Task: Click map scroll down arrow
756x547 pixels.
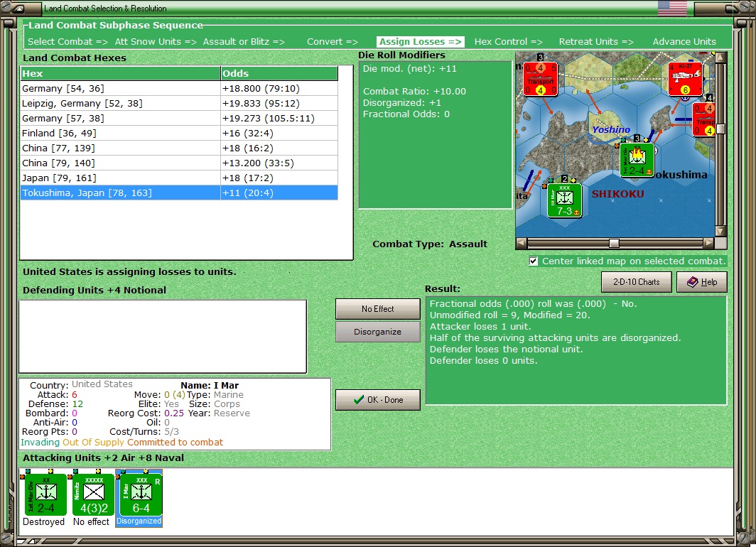Action: pos(720,232)
